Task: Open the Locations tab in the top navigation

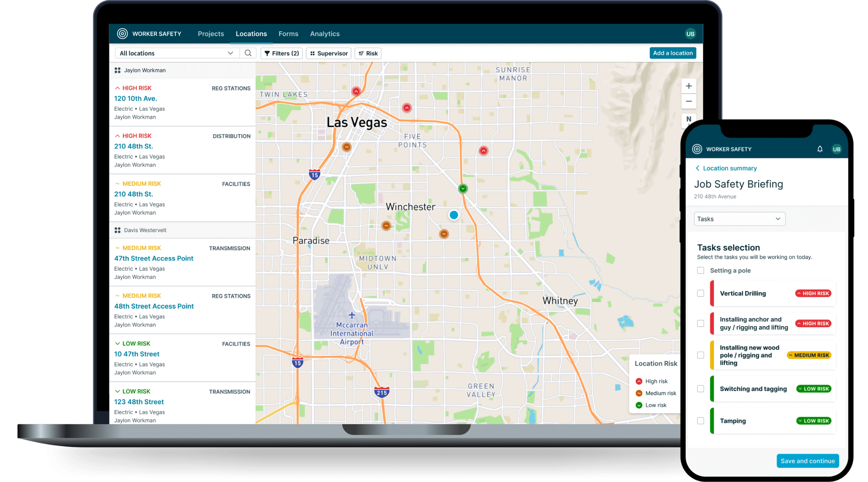Action: point(251,33)
